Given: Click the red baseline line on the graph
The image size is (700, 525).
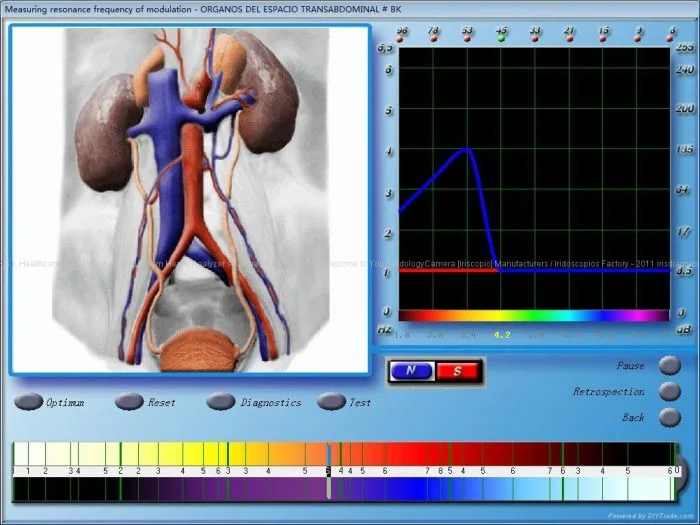Looking at the screenshot, I should [448, 271].
